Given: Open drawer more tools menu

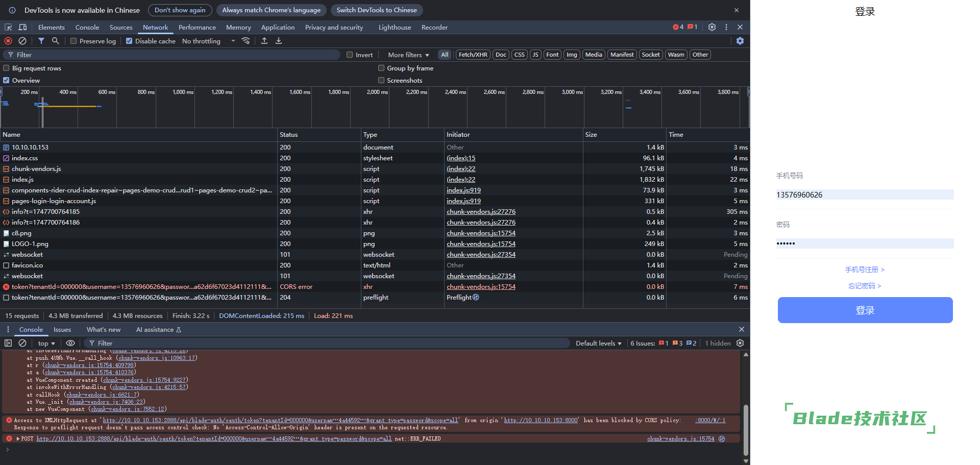Looking at the screenshot, I should (x=8, y=329).
